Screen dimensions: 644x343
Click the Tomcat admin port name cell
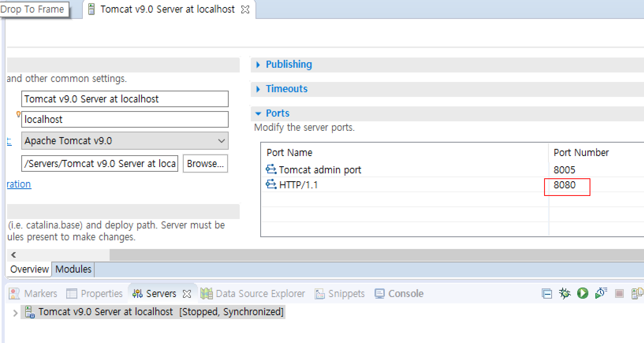[x=320, y=170]
